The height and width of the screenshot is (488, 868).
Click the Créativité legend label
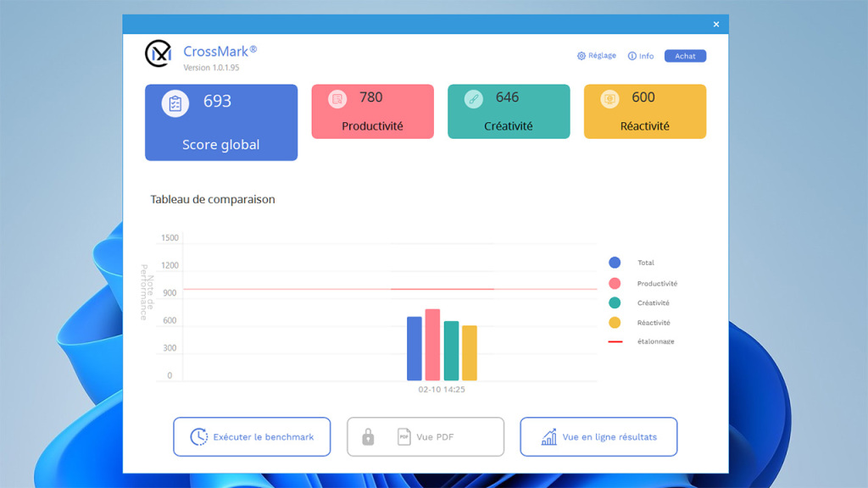tap(654, 303)
